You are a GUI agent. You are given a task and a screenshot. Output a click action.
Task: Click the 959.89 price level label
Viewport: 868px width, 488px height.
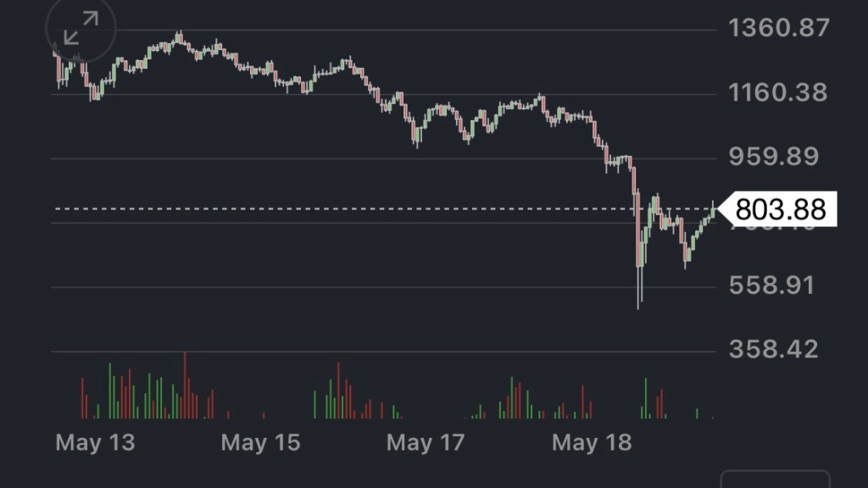point(774,157)
